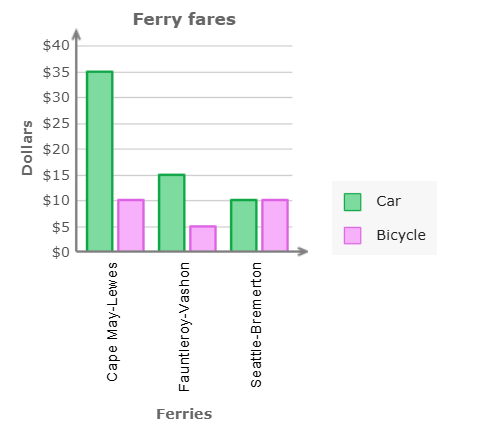Click the green Car legend swatch
Image resolution: width=496 pixels, height=443 pixels.
pos(352,202)
